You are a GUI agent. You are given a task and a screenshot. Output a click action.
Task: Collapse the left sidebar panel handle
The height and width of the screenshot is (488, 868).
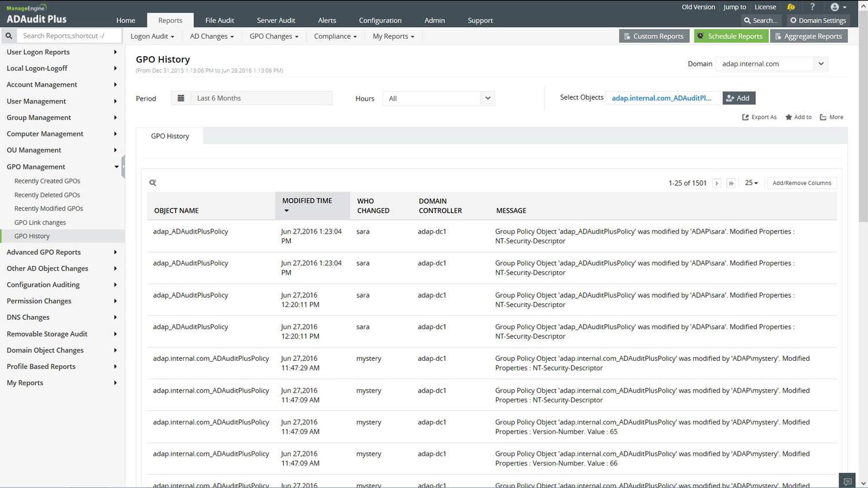(x=123, y=167)
